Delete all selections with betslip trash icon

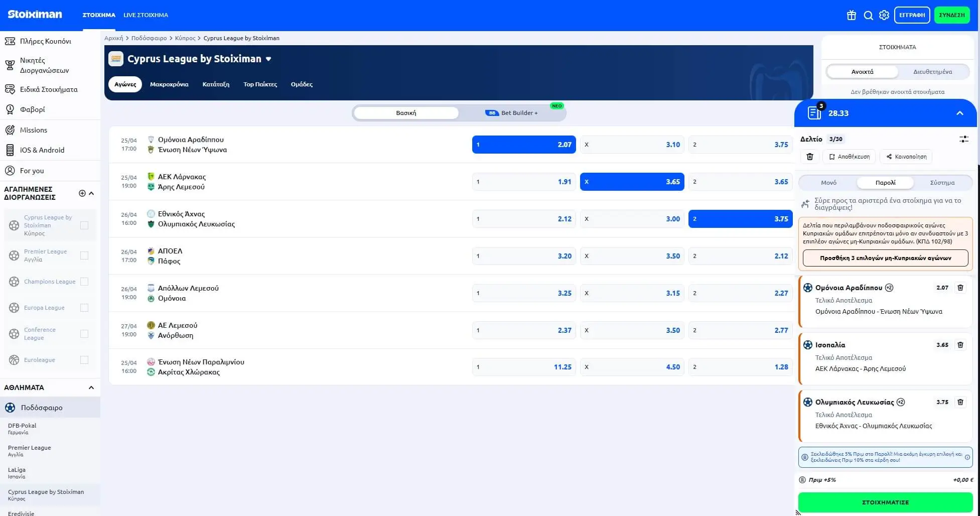tap(810, 157)
